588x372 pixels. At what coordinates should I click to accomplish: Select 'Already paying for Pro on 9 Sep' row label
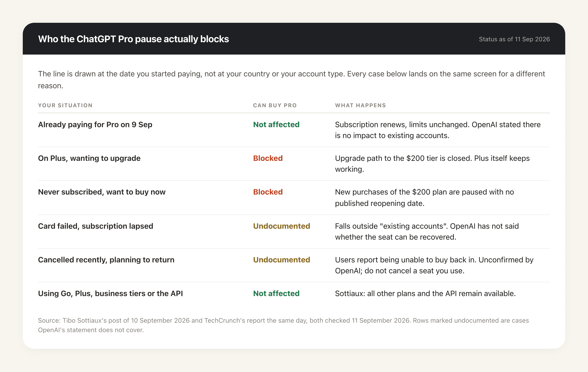point(95,125)
